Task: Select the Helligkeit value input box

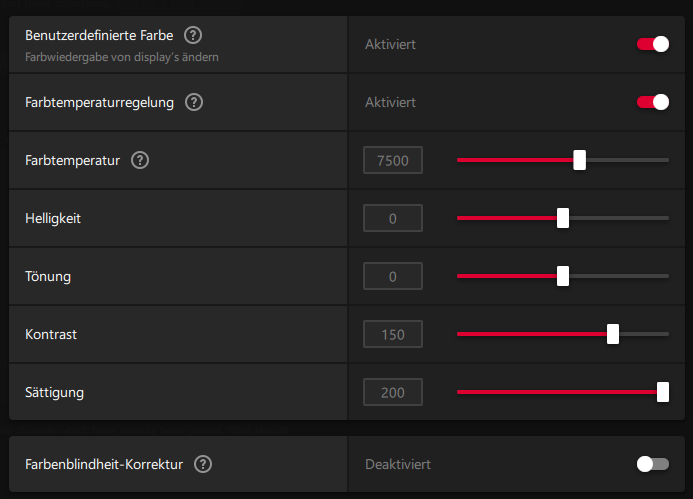Action: click(393, 218)
